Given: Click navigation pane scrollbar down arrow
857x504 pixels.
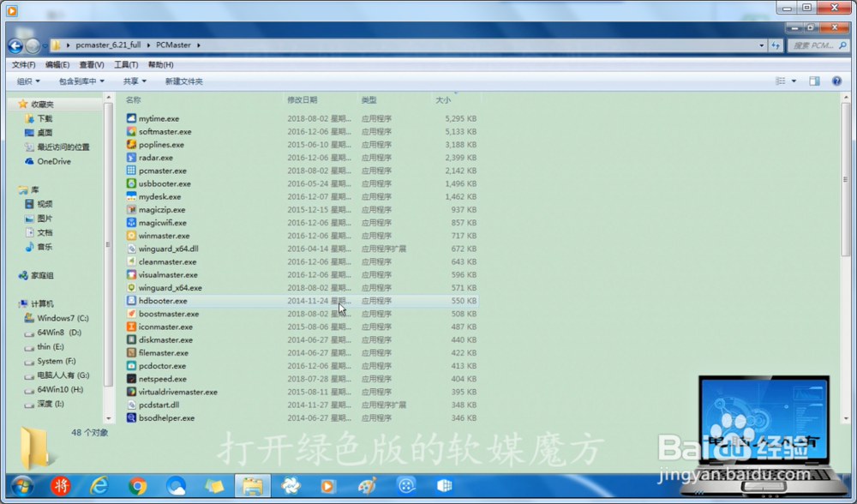Looking at the screenshot, I should tap(108, 418).
